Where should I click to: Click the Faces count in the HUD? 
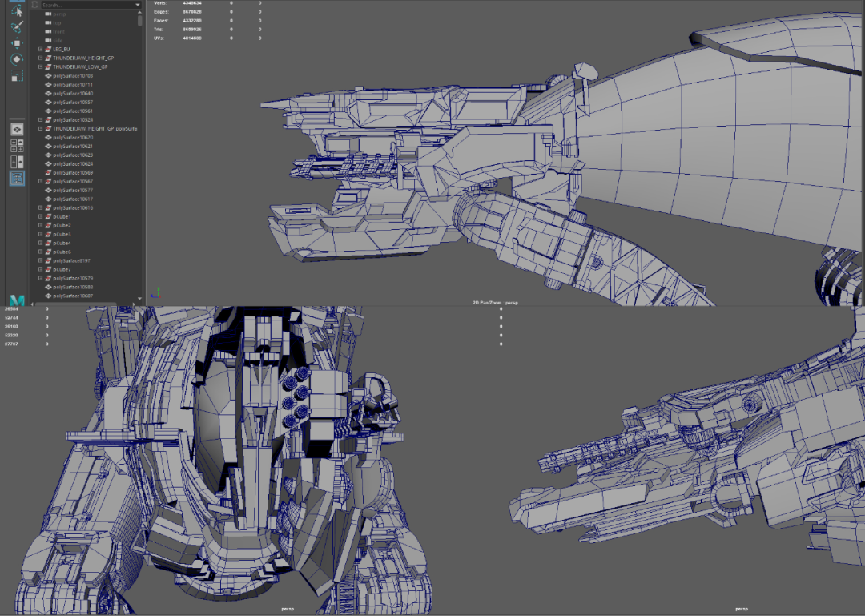tap(192, 20)
